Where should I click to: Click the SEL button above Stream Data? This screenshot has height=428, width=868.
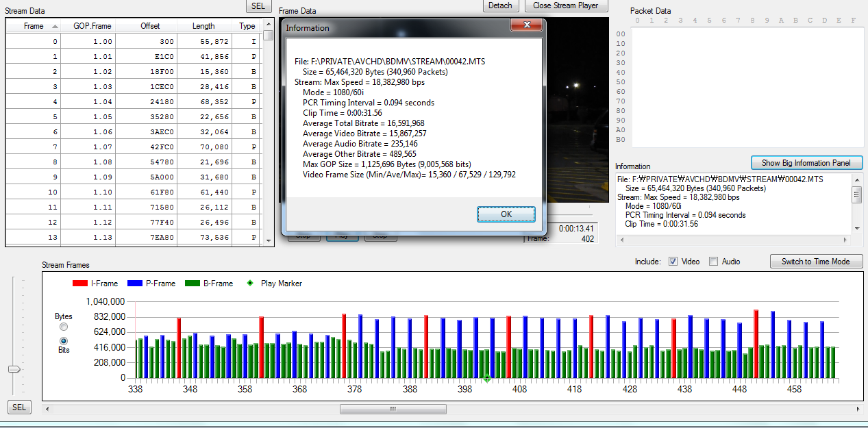(x=258, y=5)
